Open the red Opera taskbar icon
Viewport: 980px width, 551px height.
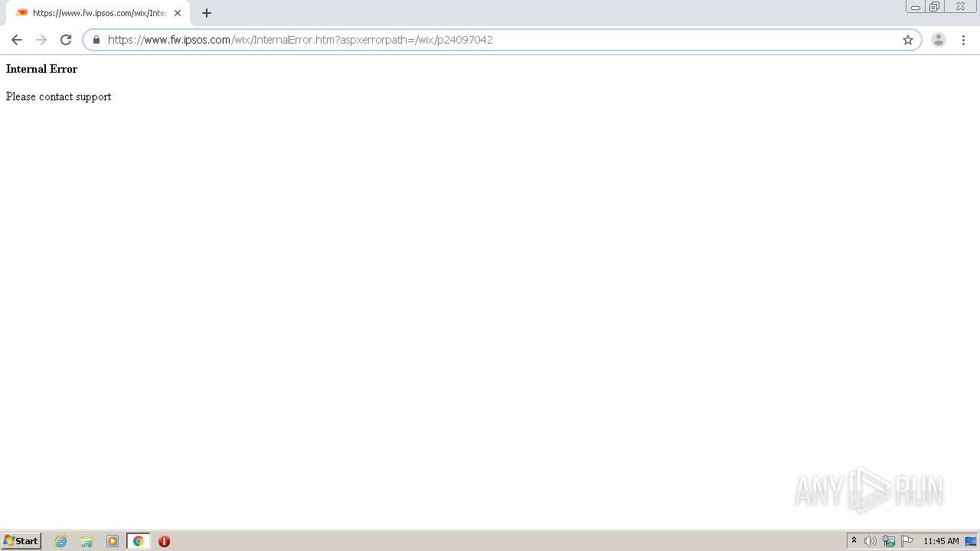164,541
